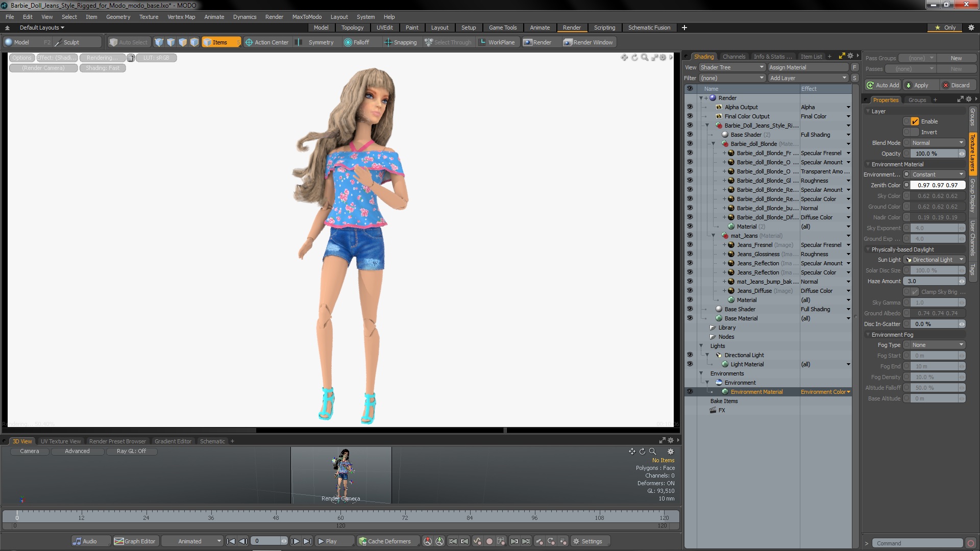
Task: Click render preview zoom magnifier icon
Action: pyautogui.click(x=645, y=58)
